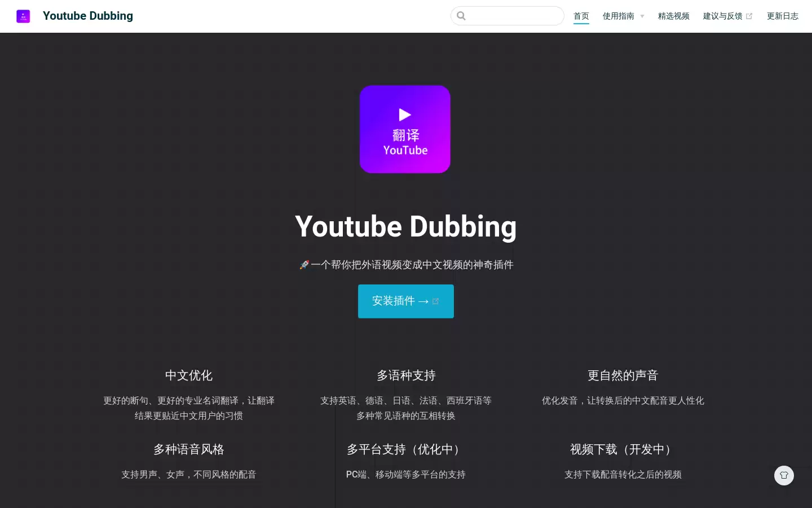This screenshot has height=508, width=812.
Task: Click the large 翻译 YouTube hero logo
Action: point(405,129)
